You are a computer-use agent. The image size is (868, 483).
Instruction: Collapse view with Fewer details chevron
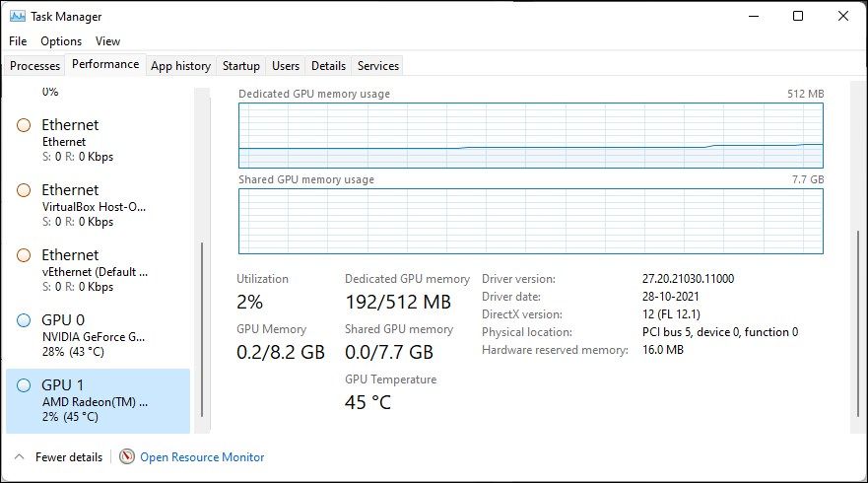pos(19,456)
